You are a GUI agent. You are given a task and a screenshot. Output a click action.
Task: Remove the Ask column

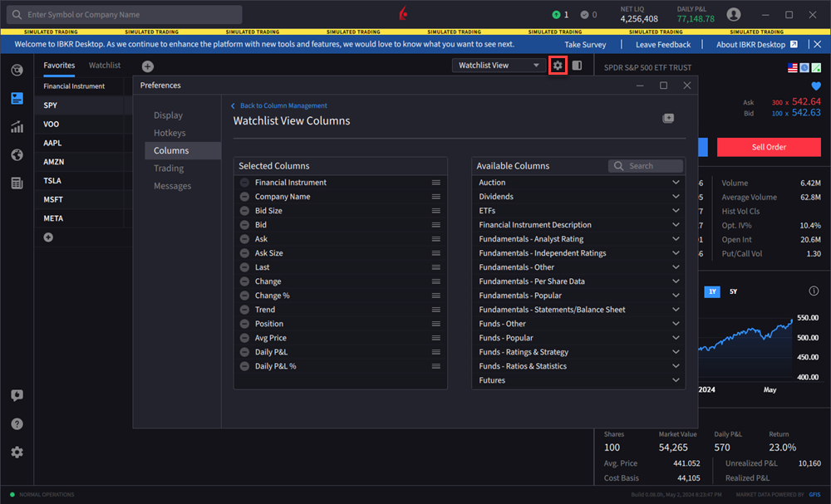244,239
